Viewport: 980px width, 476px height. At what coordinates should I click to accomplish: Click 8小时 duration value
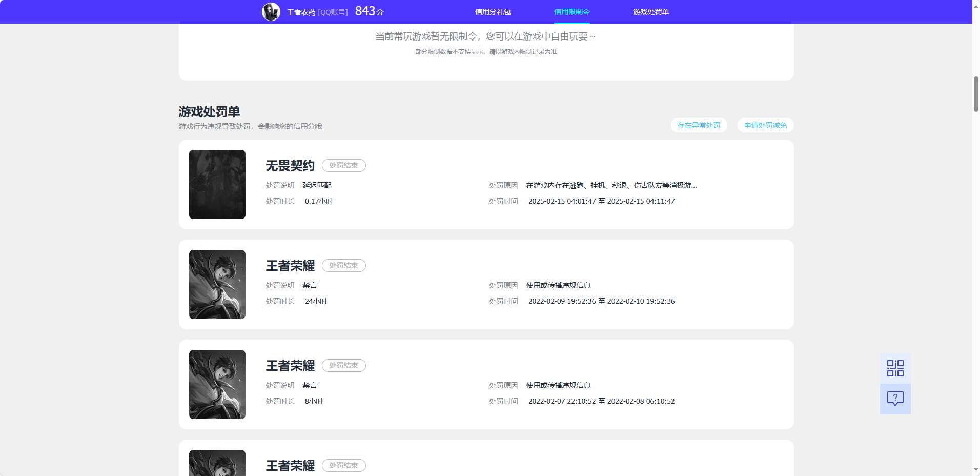[314, 401]
